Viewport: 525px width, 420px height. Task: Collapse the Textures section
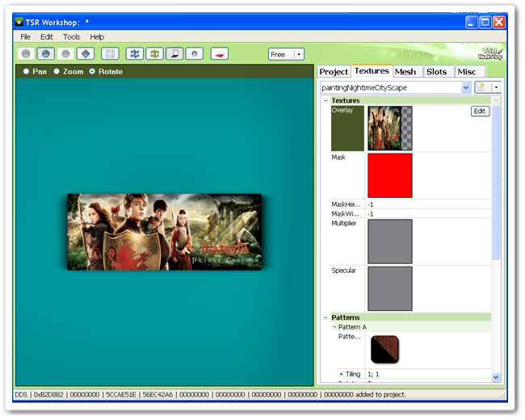pyautogui.click(x=325, y=101)
